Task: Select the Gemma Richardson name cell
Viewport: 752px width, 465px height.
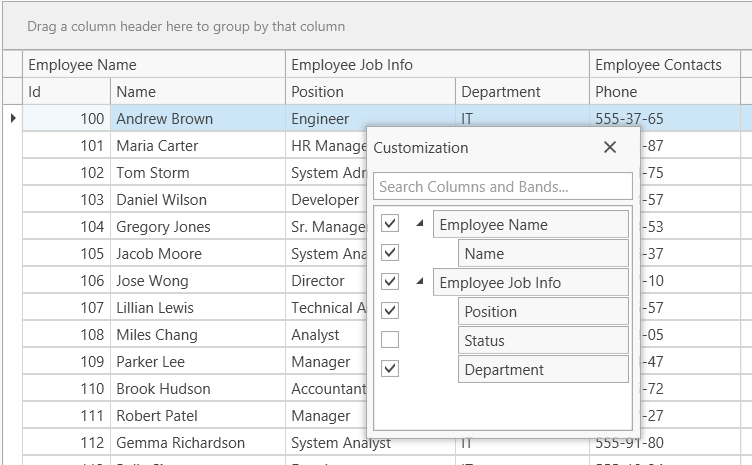Action: point(180,443)
